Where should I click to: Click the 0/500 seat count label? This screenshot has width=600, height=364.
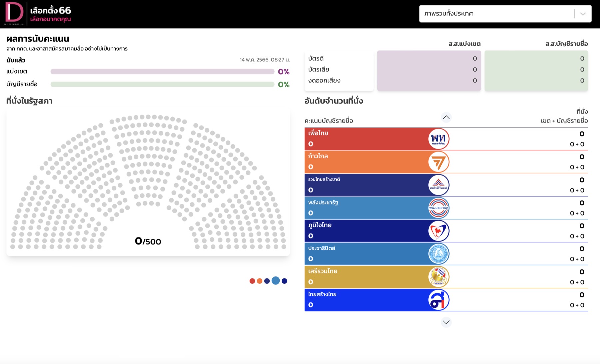click(148, 241)
